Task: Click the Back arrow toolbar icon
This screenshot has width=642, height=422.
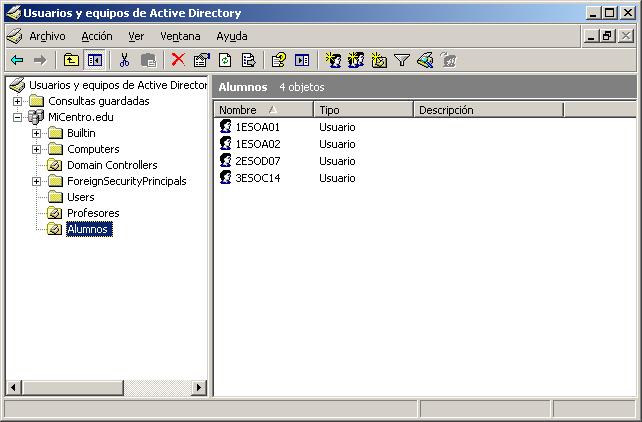Action: pyautogui.click(x=17, y=61)
